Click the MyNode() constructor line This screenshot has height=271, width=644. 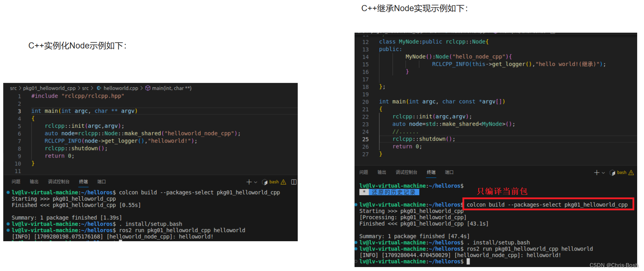coord(459,57)
